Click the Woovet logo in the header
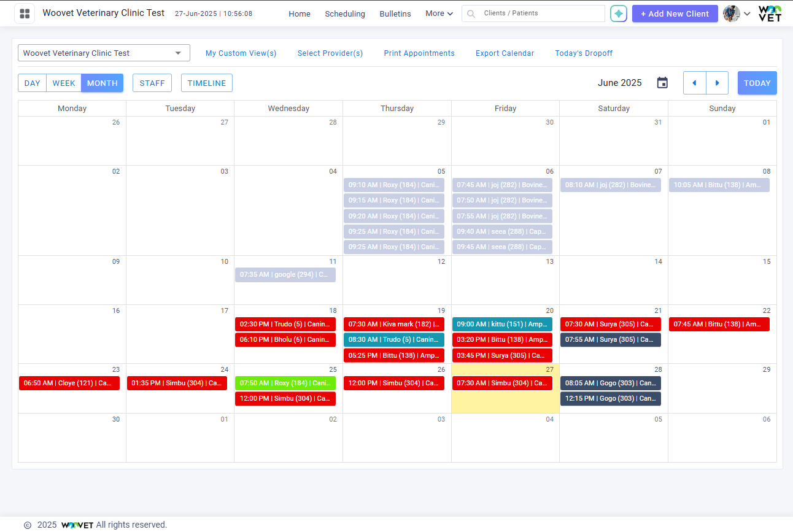 click(x=769, y=13)
